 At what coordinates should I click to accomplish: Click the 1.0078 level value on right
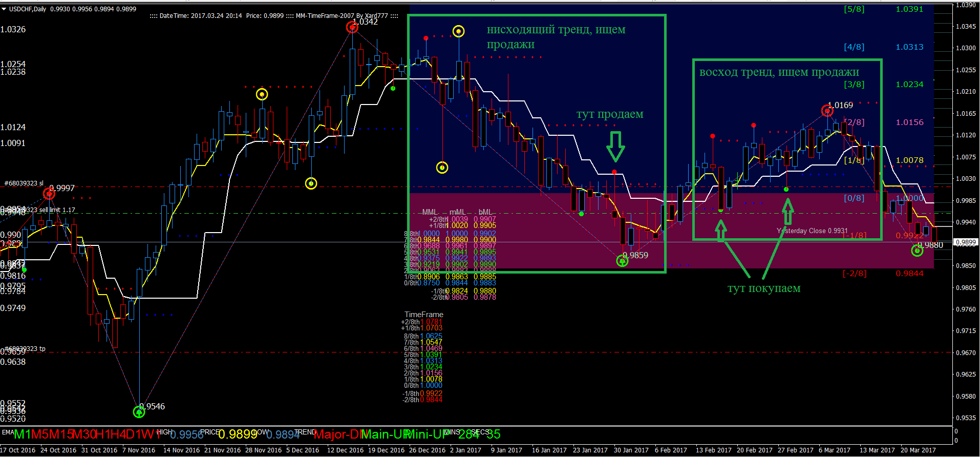(910, 160)
